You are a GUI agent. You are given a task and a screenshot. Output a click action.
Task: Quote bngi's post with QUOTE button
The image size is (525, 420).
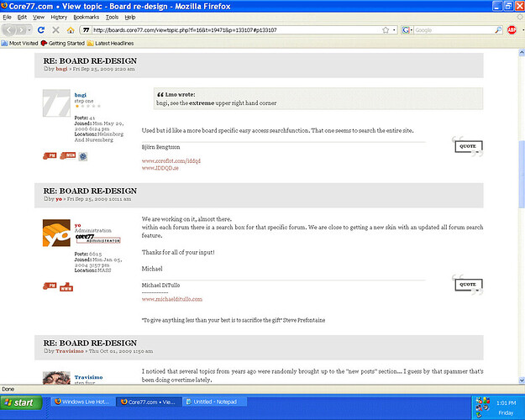(468, 146)
